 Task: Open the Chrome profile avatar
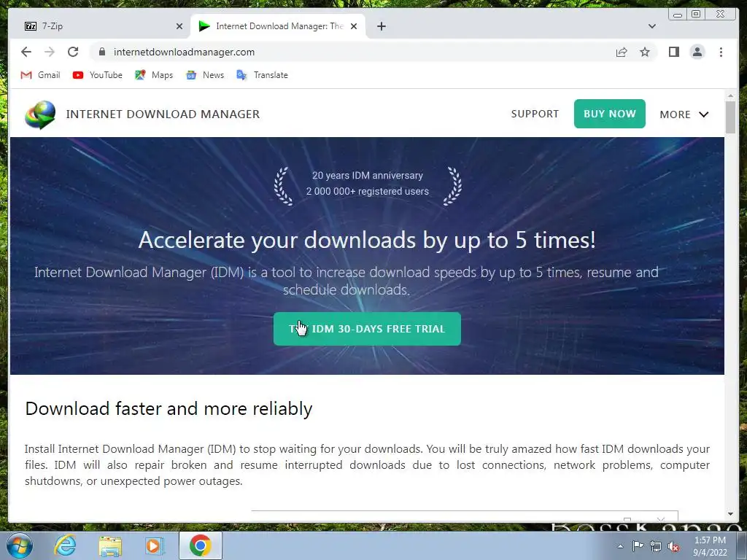tap(697, 52)
